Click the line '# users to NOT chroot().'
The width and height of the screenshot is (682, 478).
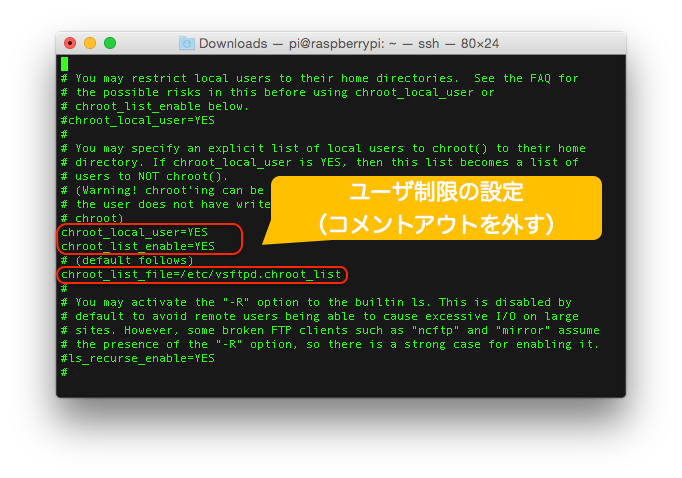pyautogui.click(x=144, y=177)
